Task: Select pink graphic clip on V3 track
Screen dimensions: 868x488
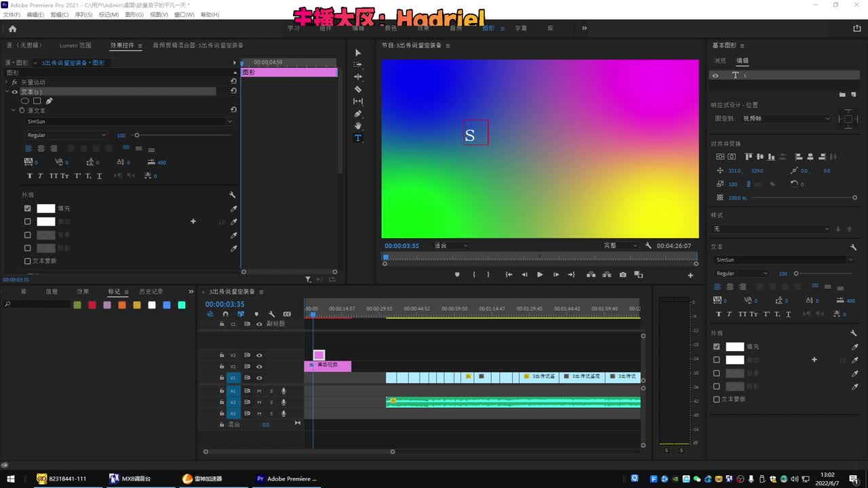Action: click(x=319, y=355)
